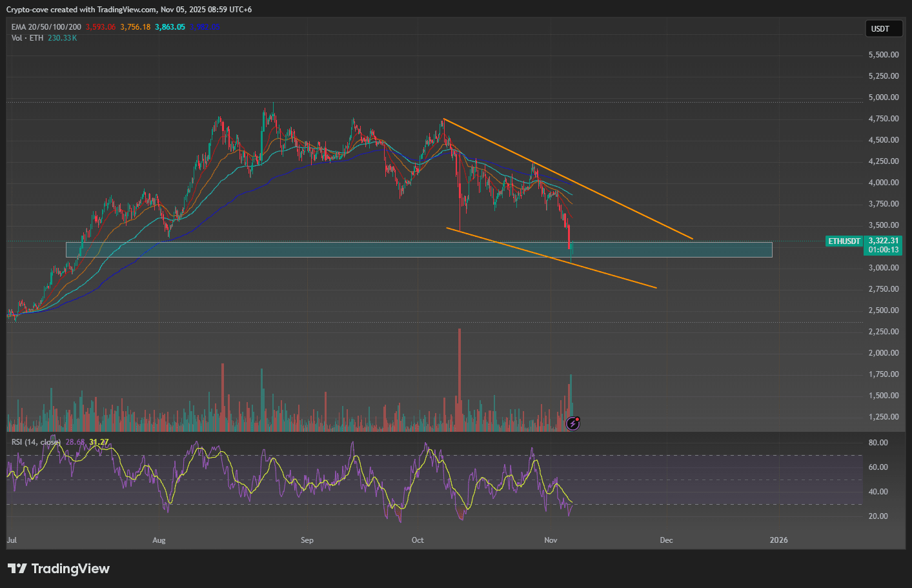The width and height of the screenshot is (912, 588).
Task: Select the RSI (14, close) legend
Action: tap(36, 442)
